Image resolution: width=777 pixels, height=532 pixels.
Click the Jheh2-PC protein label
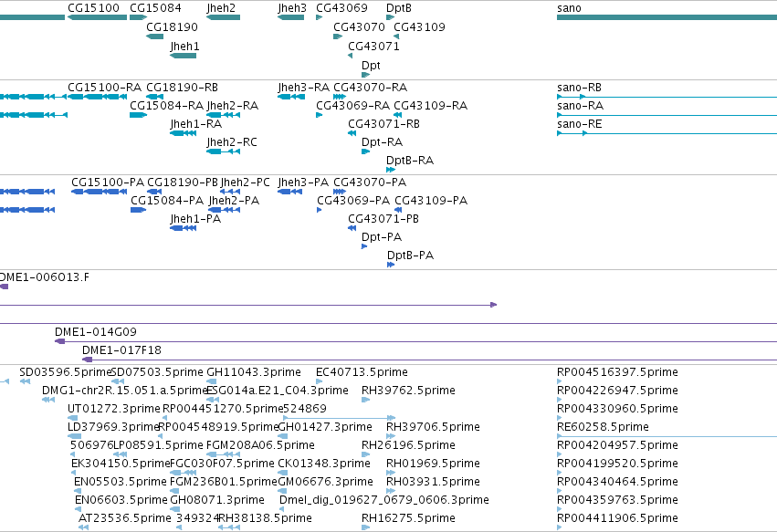245,183
